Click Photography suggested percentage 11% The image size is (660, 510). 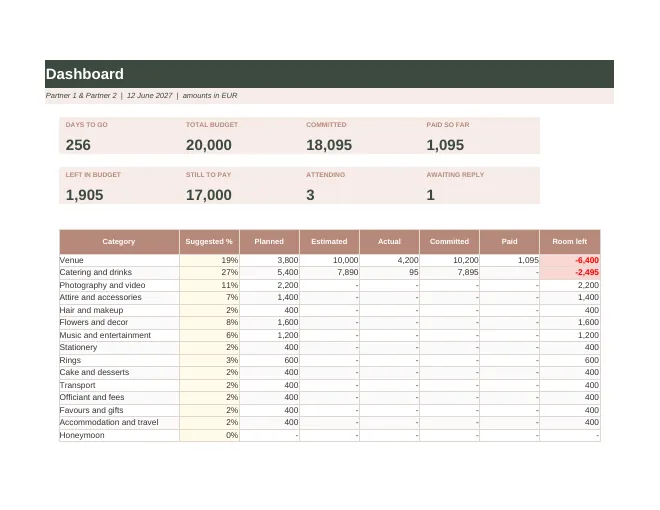[x=209, y=285]
